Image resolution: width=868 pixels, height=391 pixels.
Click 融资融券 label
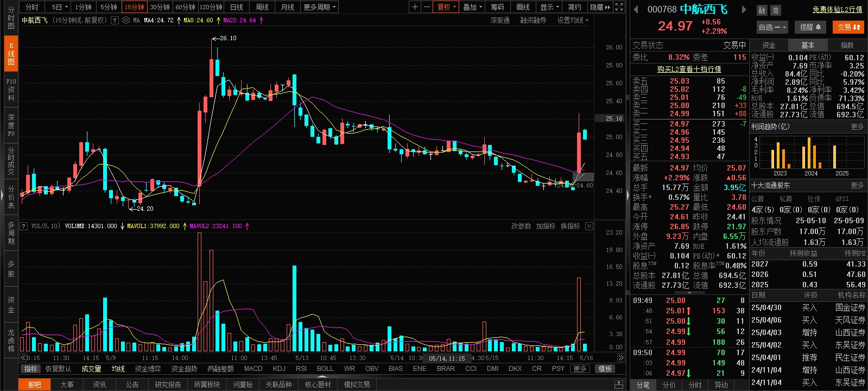click(x=533, y=20)
